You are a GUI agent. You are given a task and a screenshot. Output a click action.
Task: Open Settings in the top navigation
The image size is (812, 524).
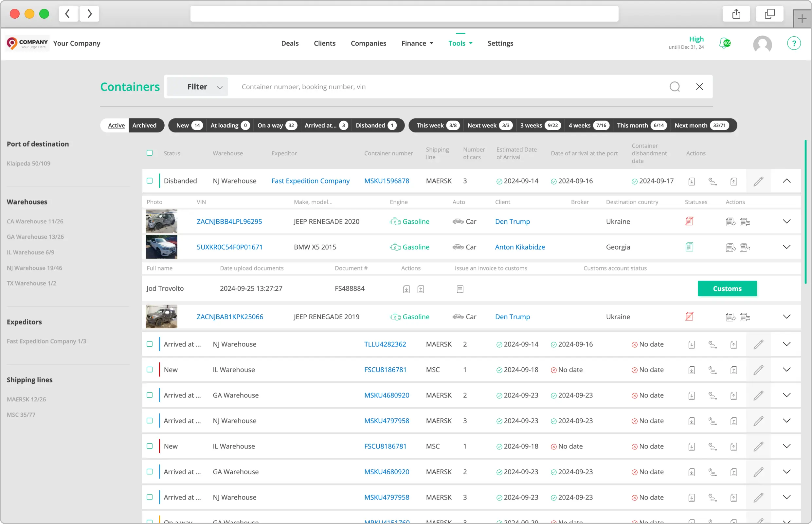(x=500, y=43)
